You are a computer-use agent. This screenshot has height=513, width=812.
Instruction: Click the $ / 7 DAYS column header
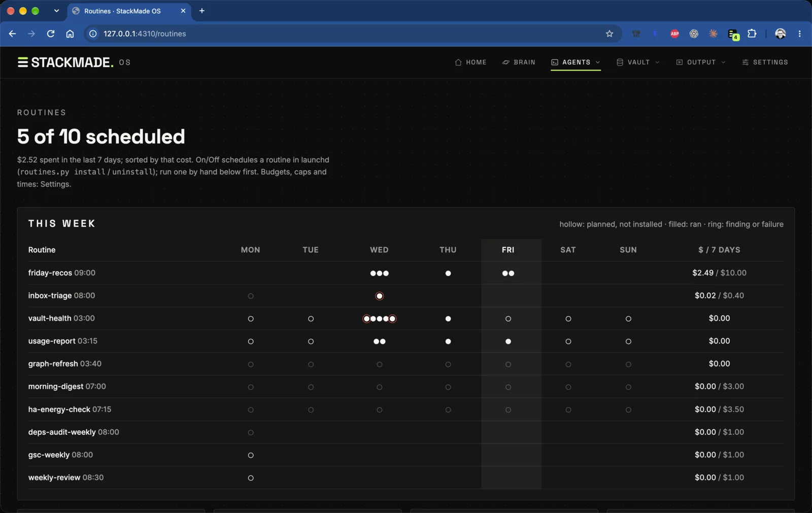[x=719, y=250]
